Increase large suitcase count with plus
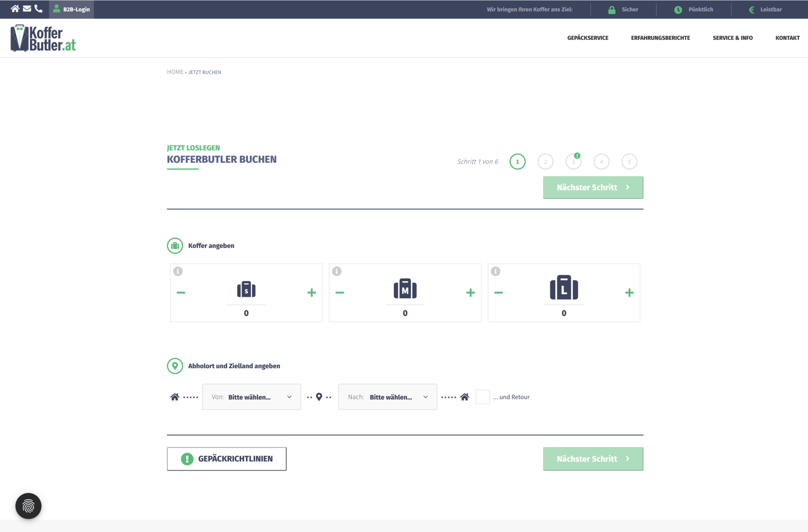 pos(629,293)
